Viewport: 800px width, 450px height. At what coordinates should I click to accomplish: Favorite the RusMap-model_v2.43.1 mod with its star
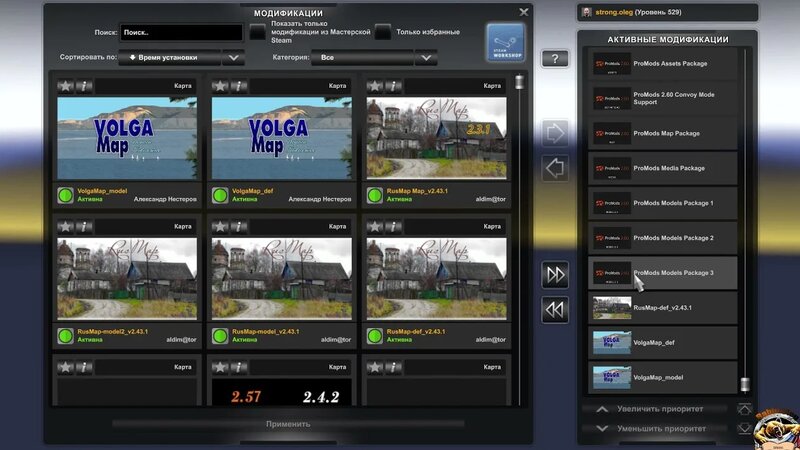[x=220, y=227]
